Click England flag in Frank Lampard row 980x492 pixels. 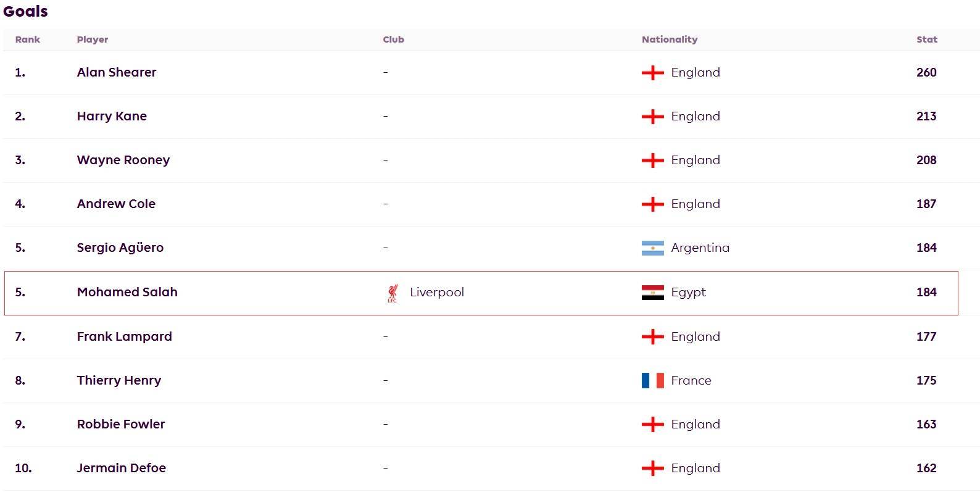pyautogui.click(x=652, y=337)
